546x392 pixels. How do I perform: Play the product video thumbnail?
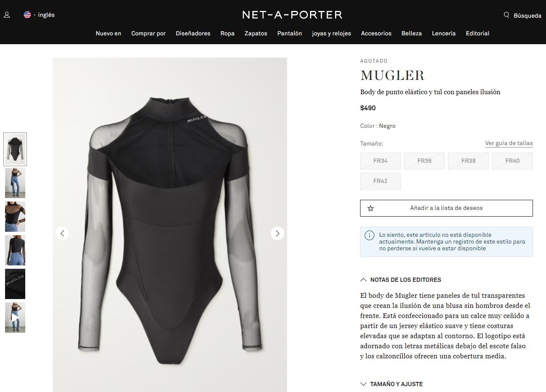(15, 318)
